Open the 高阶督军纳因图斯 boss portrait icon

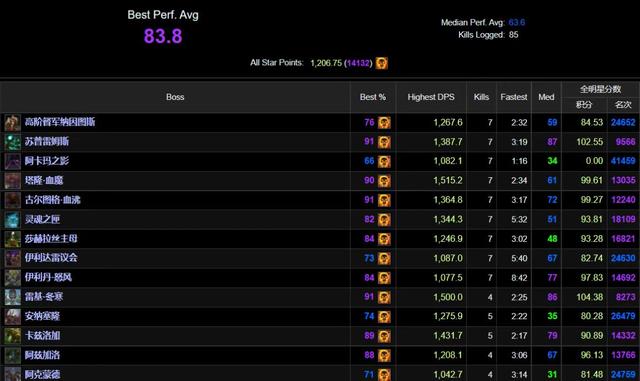tap(12, 123)
